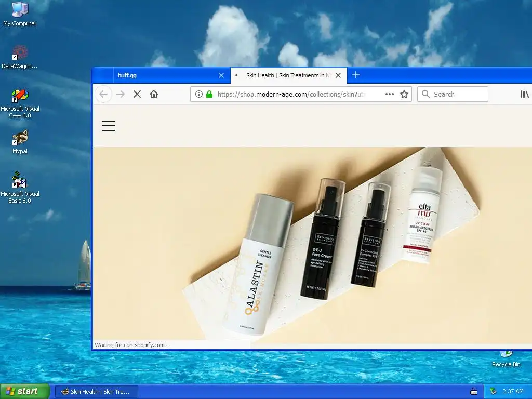Open the Recycle Bin on desktop
Screen dimensions: 532x399
point(506,360)
